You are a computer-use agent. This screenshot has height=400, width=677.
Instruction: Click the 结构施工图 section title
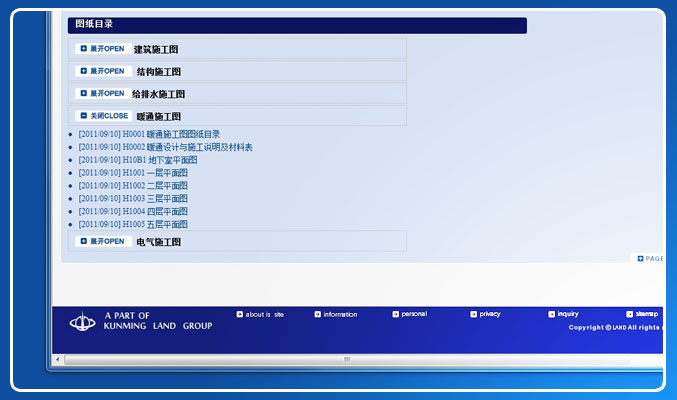pos(158,72)
